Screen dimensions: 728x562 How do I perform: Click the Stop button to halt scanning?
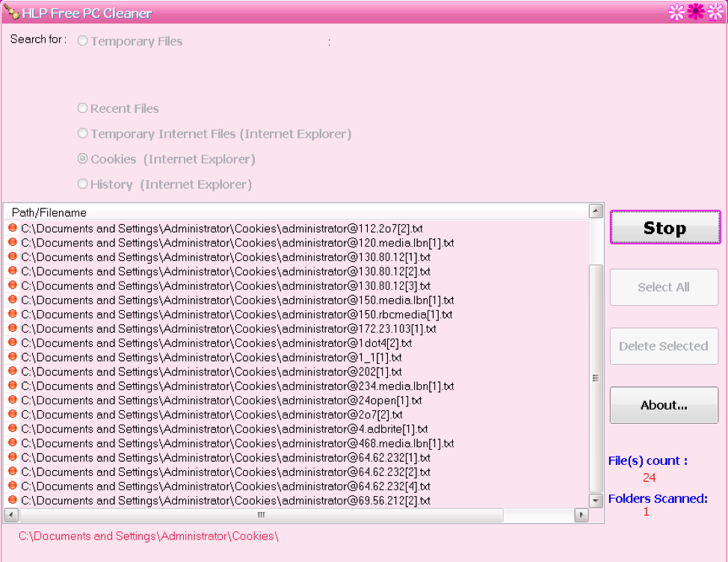click(665, 227)
